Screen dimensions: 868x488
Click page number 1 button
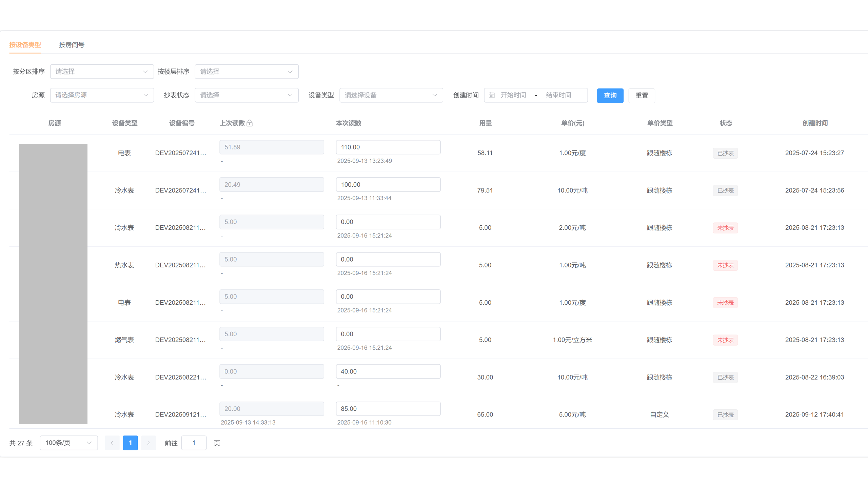(130, 443)
